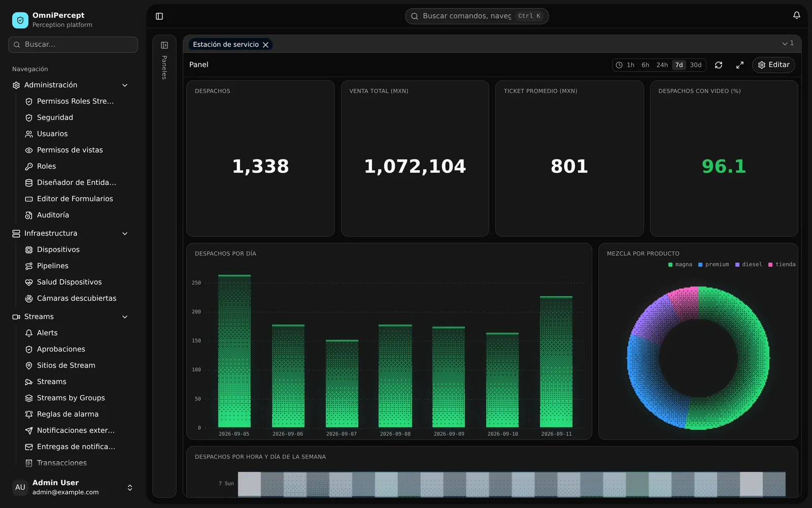Toggle the sidebar collapse icon in top bar
This screenshot has height=508, width=812.
pyautogui.click(x=159, y=16)
